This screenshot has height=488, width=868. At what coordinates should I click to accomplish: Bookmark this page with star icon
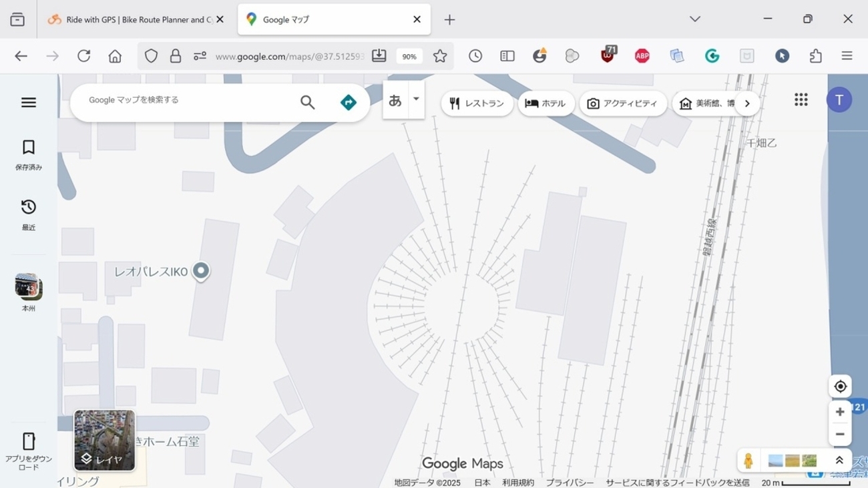(440, 56)
